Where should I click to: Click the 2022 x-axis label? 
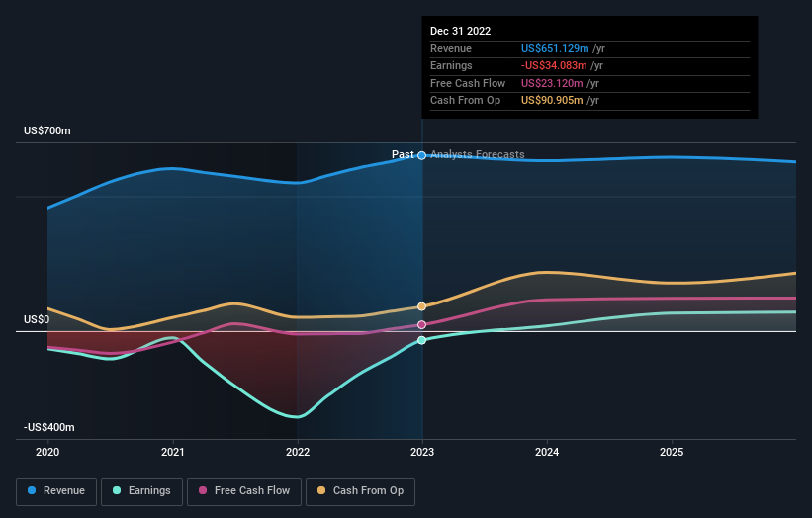click(298, 453)
